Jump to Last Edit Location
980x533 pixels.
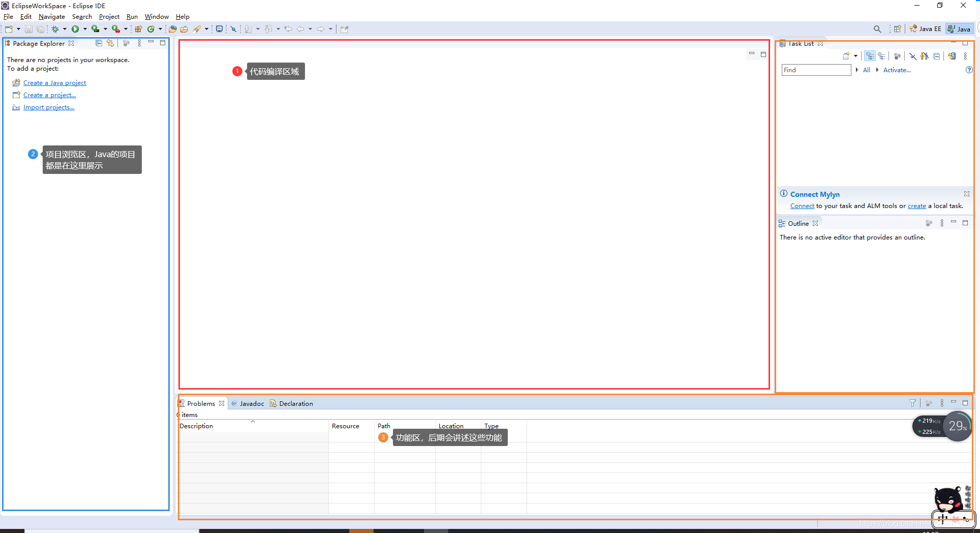288,29
